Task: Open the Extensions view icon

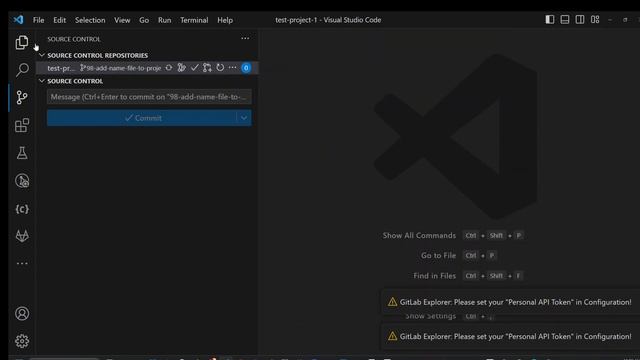Action: 22,125
